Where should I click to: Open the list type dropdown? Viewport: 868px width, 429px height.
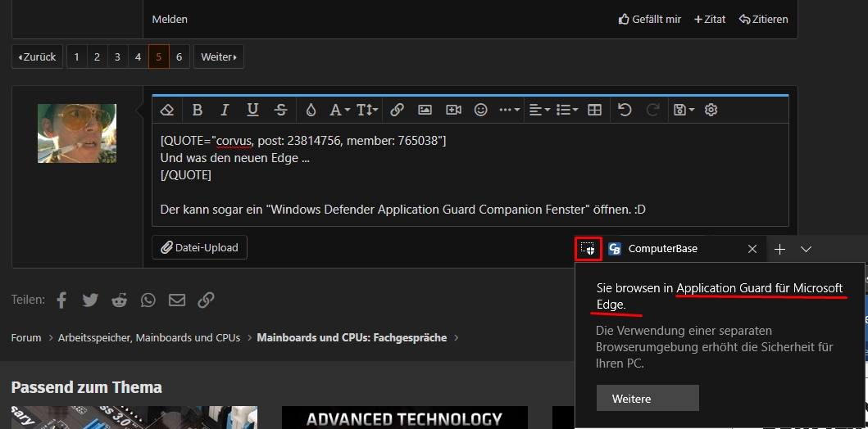pyautogui.click(x=567, y=110)
